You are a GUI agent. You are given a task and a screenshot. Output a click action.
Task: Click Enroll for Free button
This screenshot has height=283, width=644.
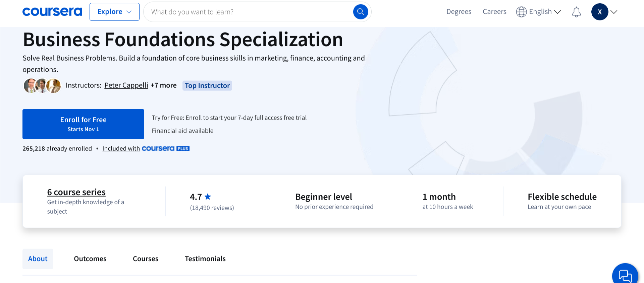point(83,124)
